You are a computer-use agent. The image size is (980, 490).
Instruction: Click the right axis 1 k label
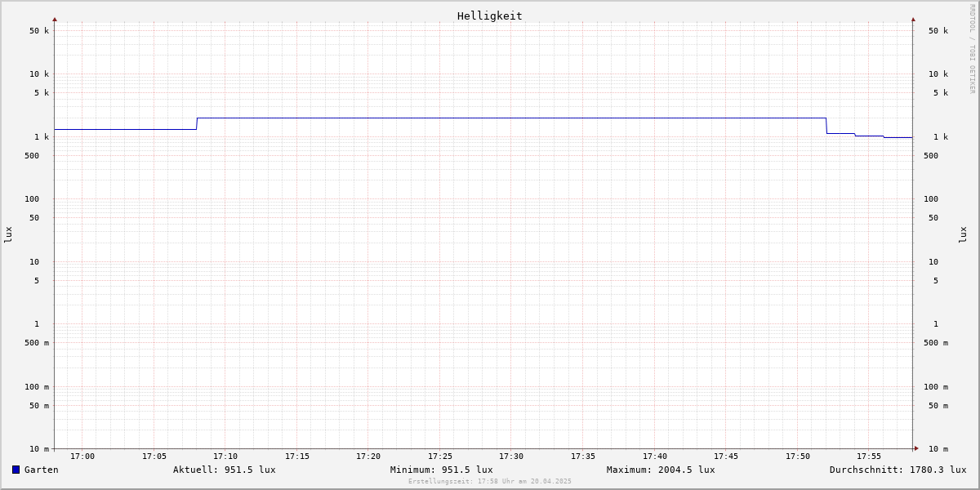pos(941,137)
